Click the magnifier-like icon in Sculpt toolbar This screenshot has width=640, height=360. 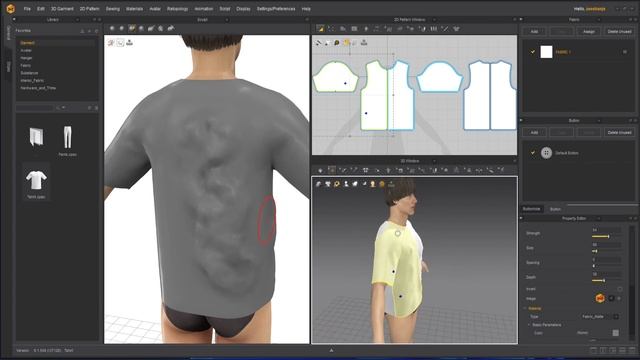pos(161,28)
